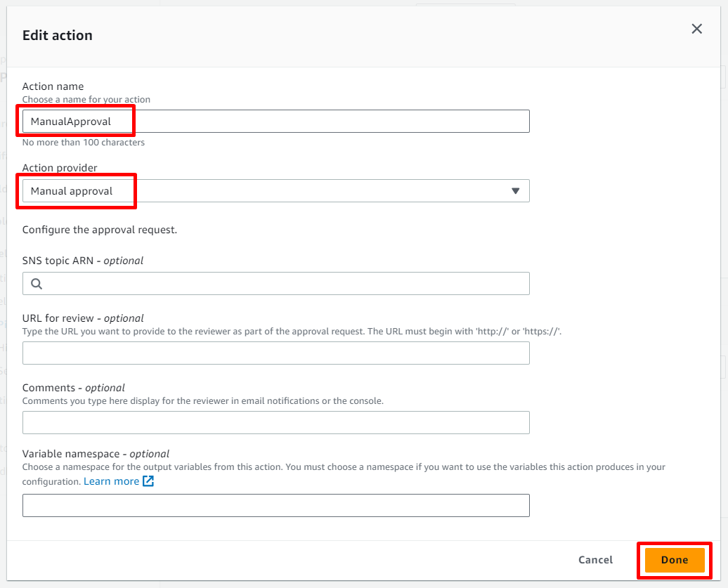Select the 'Manual approval' provider text
The height and width of the screenshot is (588, 728).
pos(72,191)
